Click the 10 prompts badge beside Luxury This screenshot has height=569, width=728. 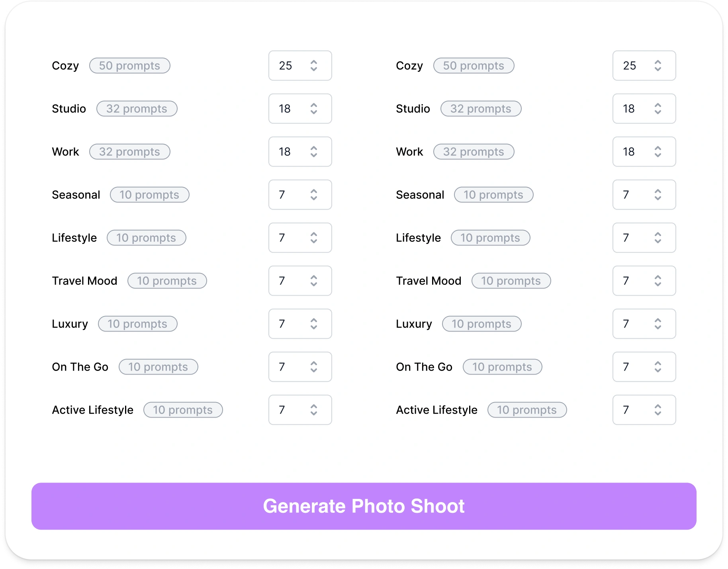[137, 324]
